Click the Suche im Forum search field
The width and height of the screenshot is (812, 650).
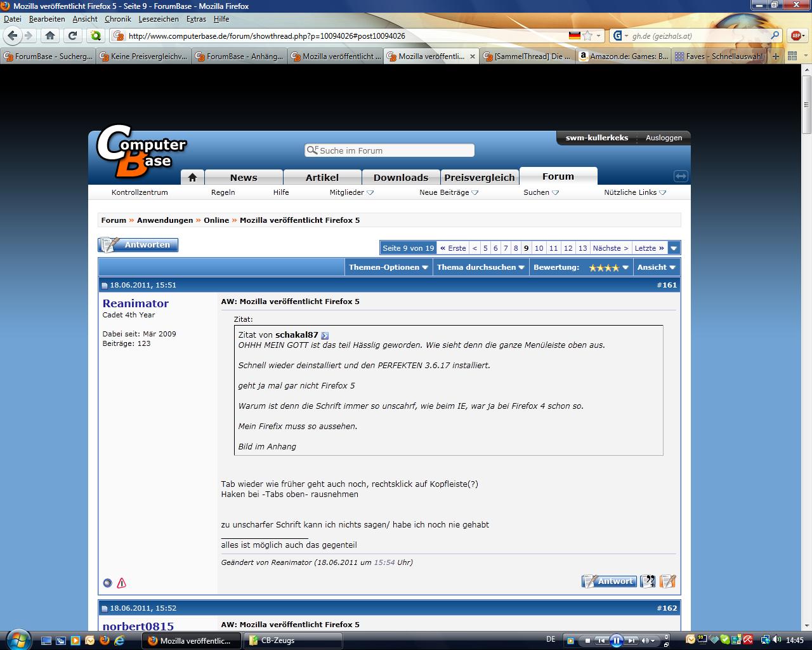click(390, 150)
